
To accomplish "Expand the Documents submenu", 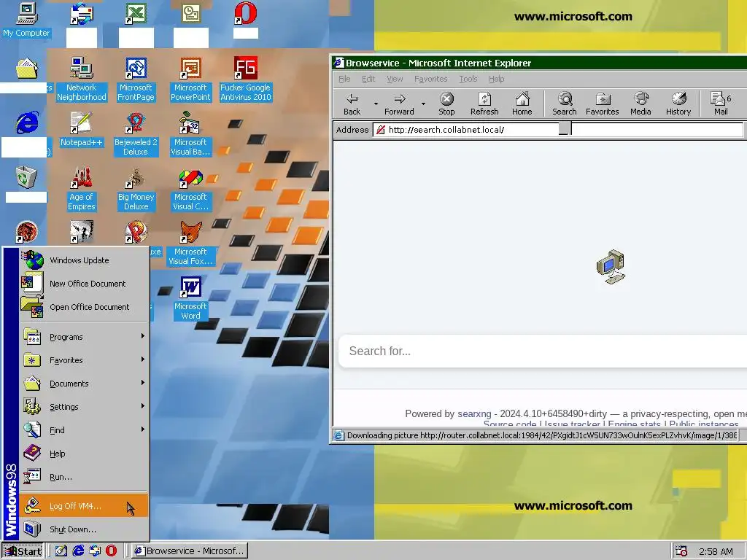I will pos(84,384).
